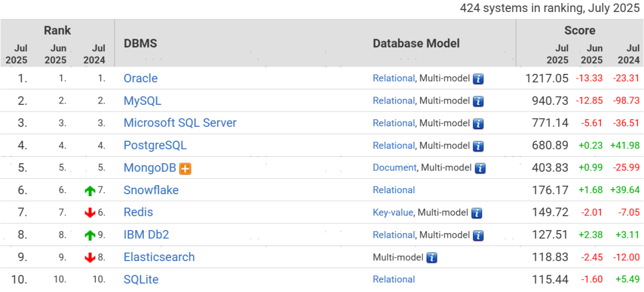
Task: Click the Elasticsearch link
Action: pos(159,257)
